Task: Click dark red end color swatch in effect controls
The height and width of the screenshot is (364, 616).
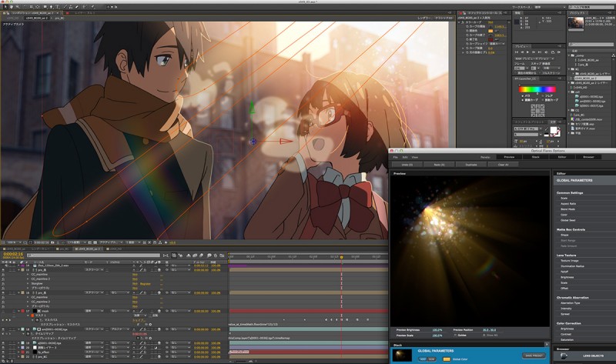Action: click(490, 39)
